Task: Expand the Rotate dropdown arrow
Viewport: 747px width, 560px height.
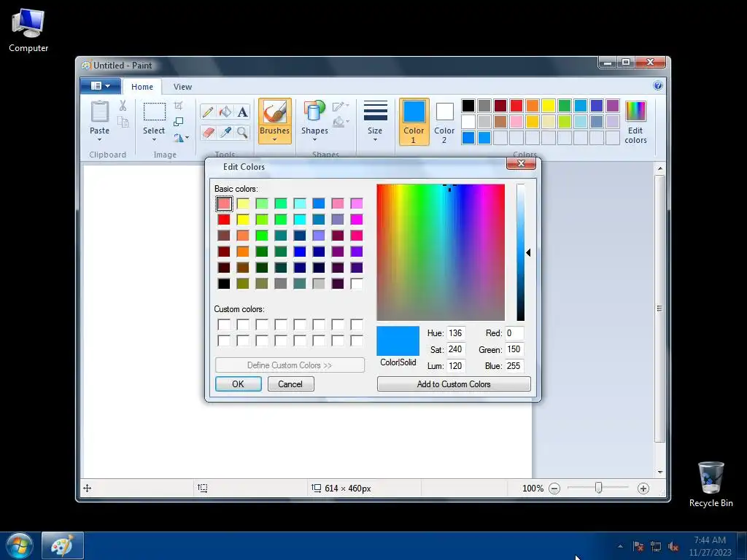Action: [x=187, y=138]
